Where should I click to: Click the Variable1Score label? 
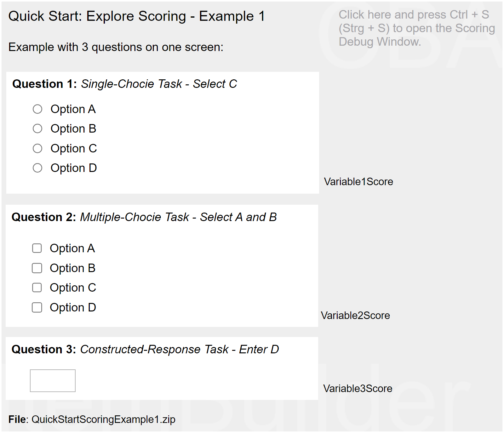coord(358,182)
